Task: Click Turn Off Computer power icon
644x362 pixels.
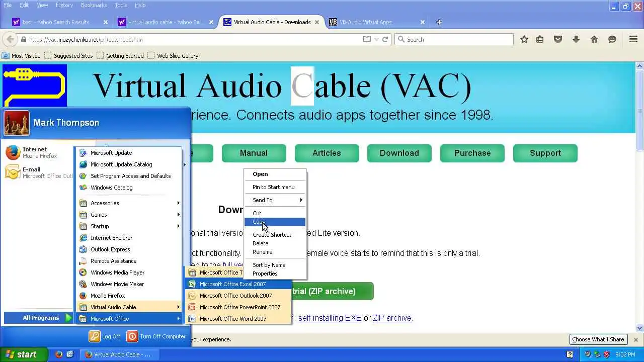Action: tap(132, 336)
